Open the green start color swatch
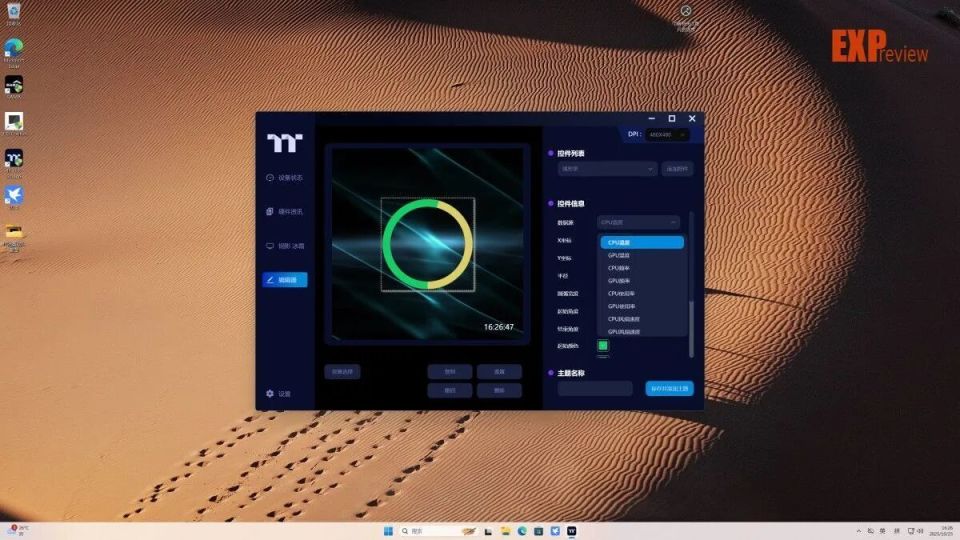This screenshot has width=960, height=540. pyautogui.click(x=603, y=346)
